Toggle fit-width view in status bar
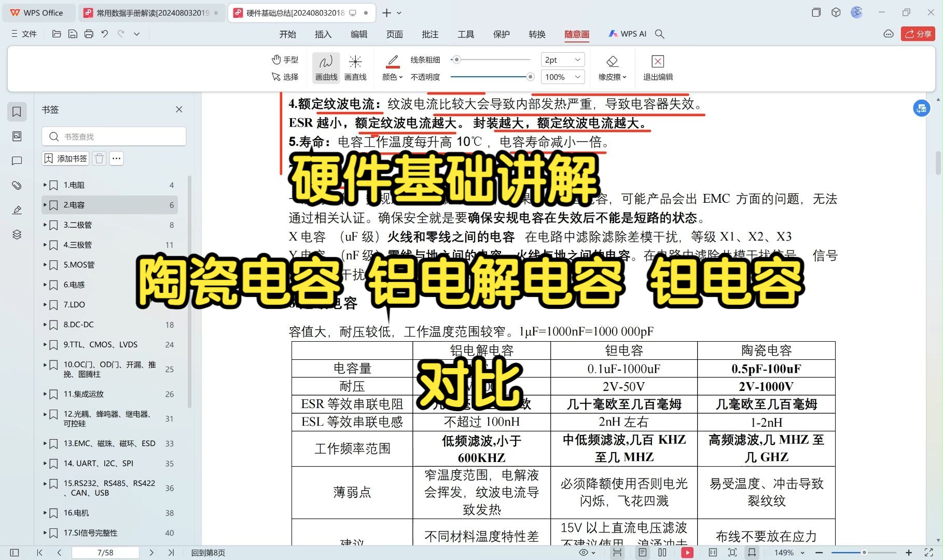The height and width of the screenshot is (560, 943). [x=752, y=553]
